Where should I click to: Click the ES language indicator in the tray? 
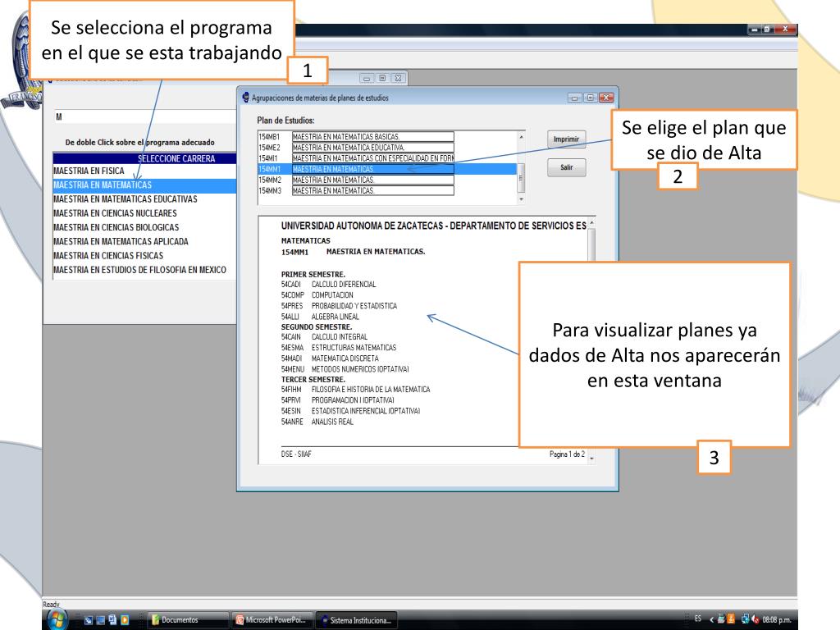coord(697,619)
